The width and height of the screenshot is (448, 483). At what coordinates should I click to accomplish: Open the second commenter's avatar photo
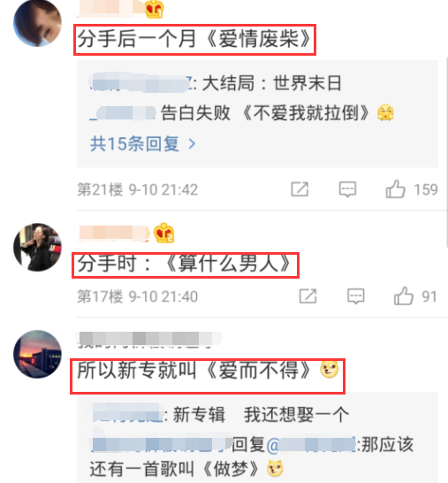(37, 248)
